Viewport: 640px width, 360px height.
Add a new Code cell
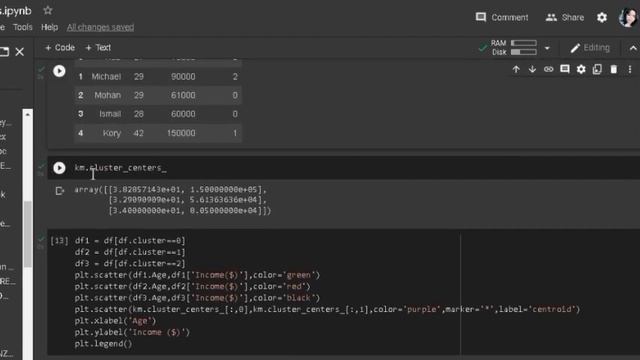[x=60, y=48]
